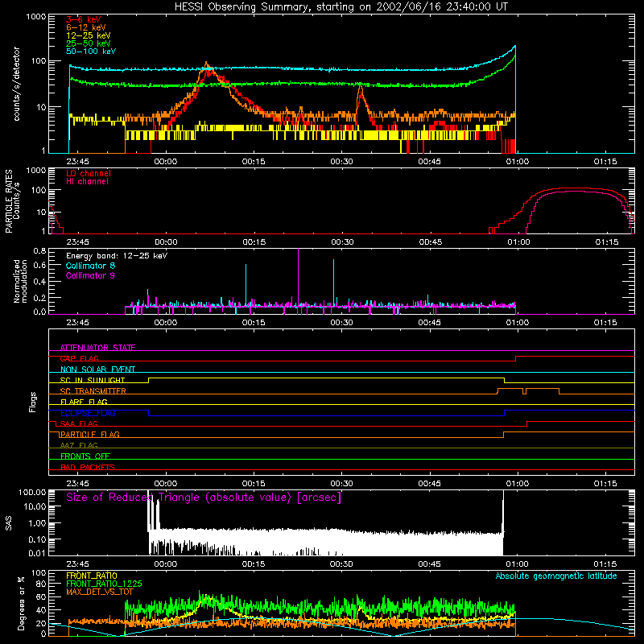The image size is (644, 644).
Task: Click the HESSI Observing Summary title
Action: tap(341, 7)
